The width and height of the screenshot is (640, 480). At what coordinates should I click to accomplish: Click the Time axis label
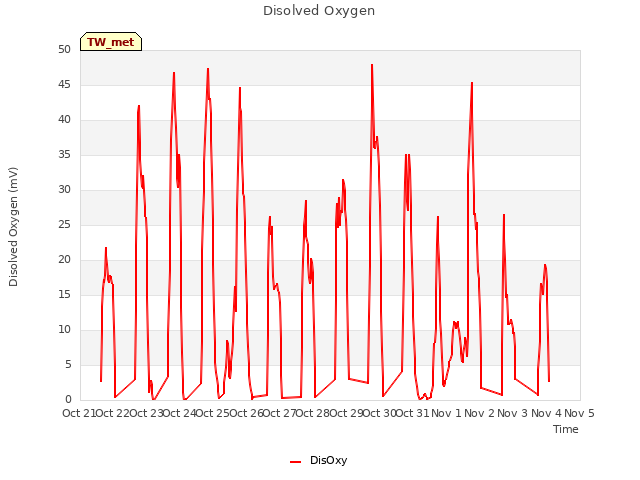coord(566,429)
